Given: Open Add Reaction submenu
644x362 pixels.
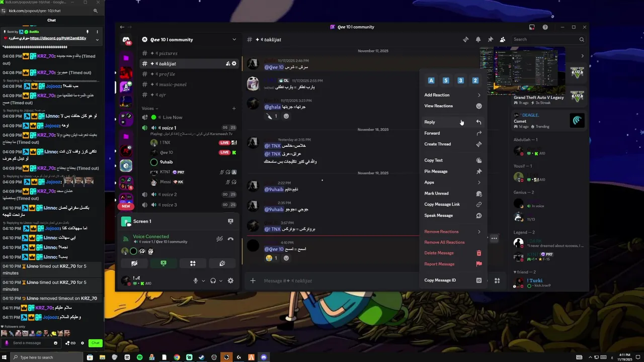Looking at the screenshot, I should (x=453, y=95).
